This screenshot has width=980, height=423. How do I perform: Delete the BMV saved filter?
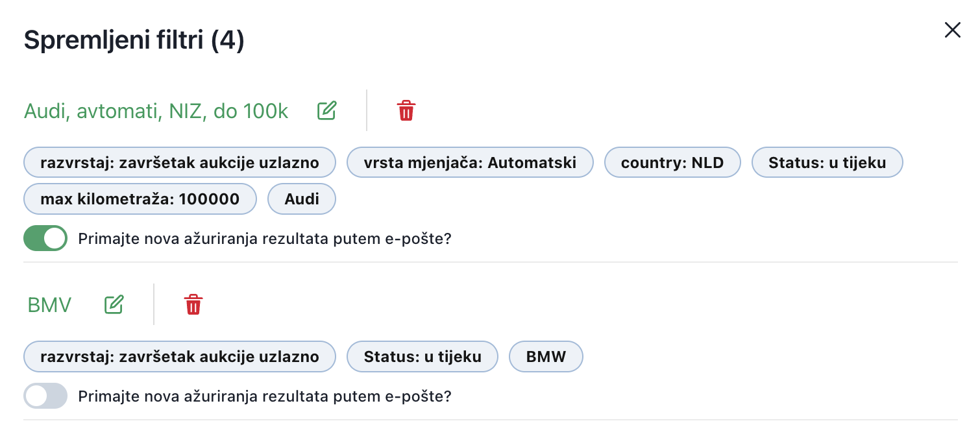point(193,304)
